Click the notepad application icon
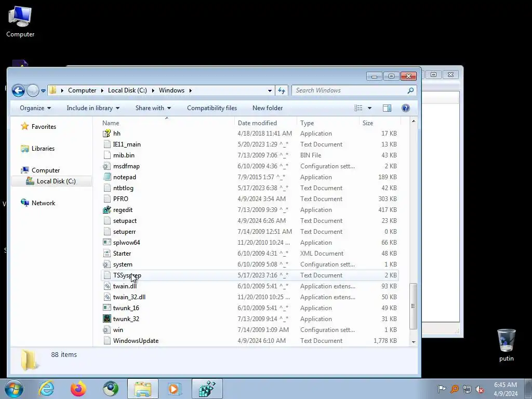The height and width of the screenshot is (399, 532). point(107,177)
